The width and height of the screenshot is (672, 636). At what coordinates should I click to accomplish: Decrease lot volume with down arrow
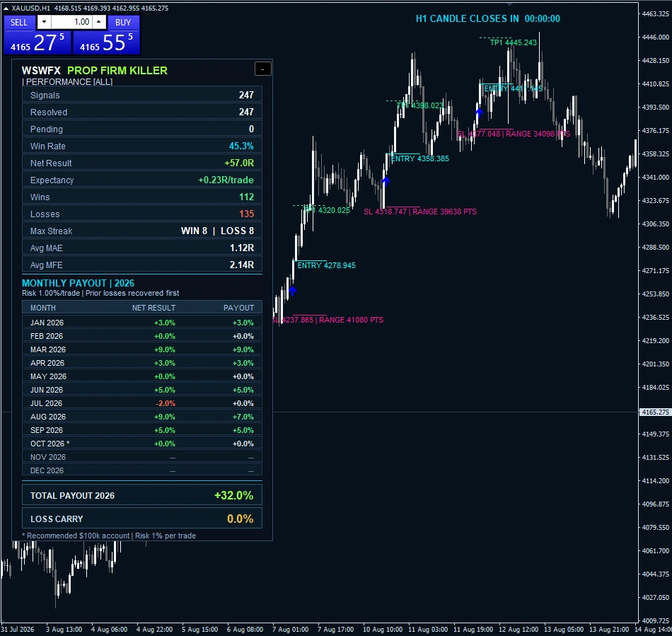pyautogui.click(x=44, y=22)
